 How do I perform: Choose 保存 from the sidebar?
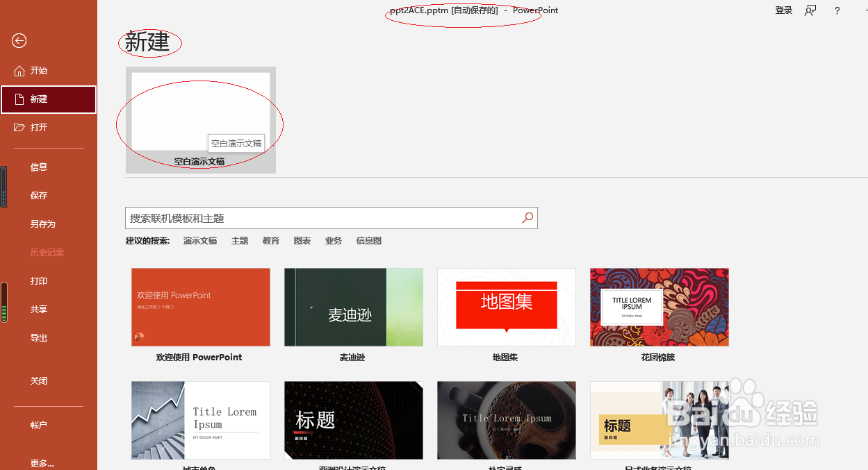pyautogui.click(x=39, y=196)
